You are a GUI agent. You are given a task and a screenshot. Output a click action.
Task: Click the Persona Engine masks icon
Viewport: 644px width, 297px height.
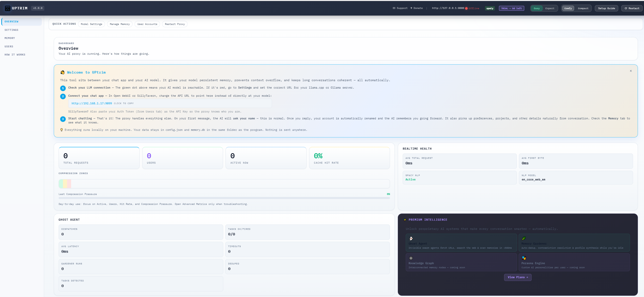[x=524, y=258]
